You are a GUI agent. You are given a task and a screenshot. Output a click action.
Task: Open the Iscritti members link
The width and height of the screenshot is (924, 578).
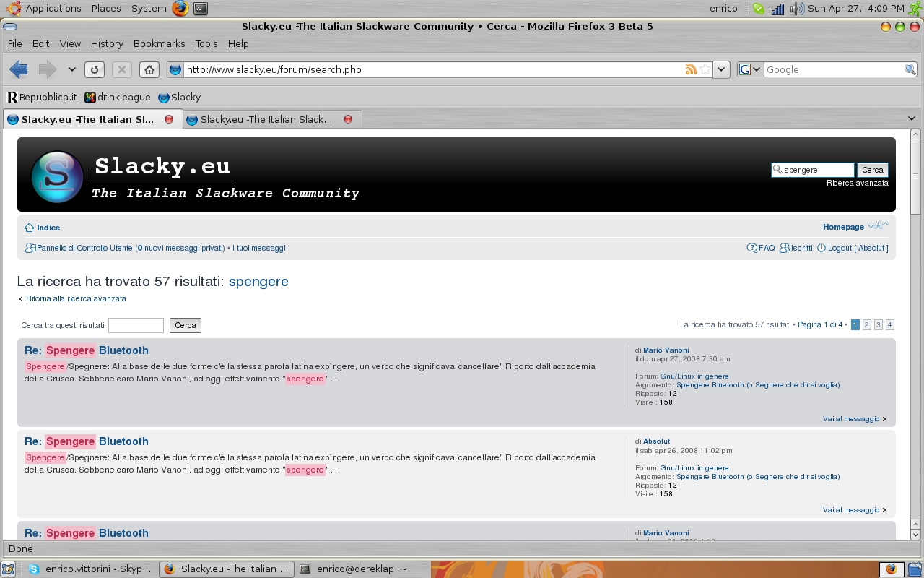(801, 248)
